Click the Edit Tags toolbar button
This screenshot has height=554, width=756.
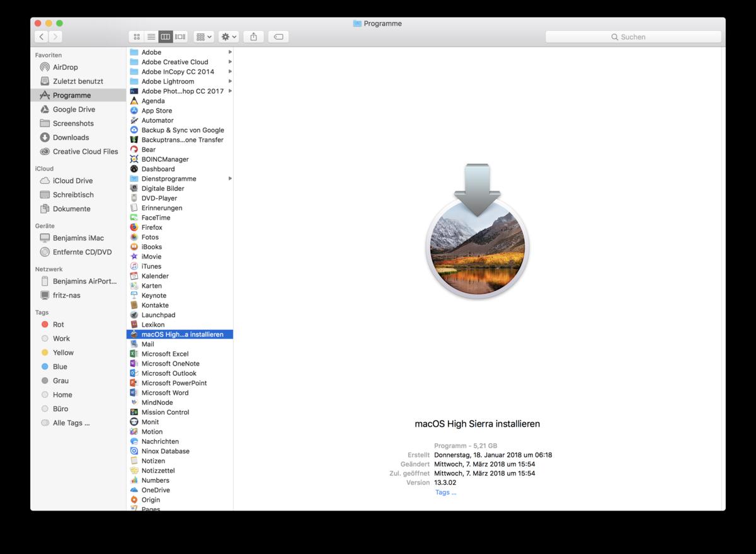tap(278, 37)
